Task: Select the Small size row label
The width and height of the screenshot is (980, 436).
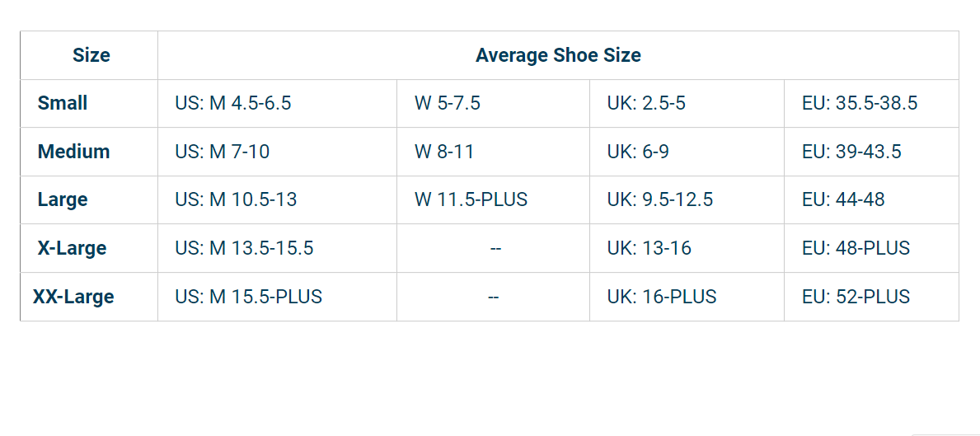Action: [x=63, y=104]
